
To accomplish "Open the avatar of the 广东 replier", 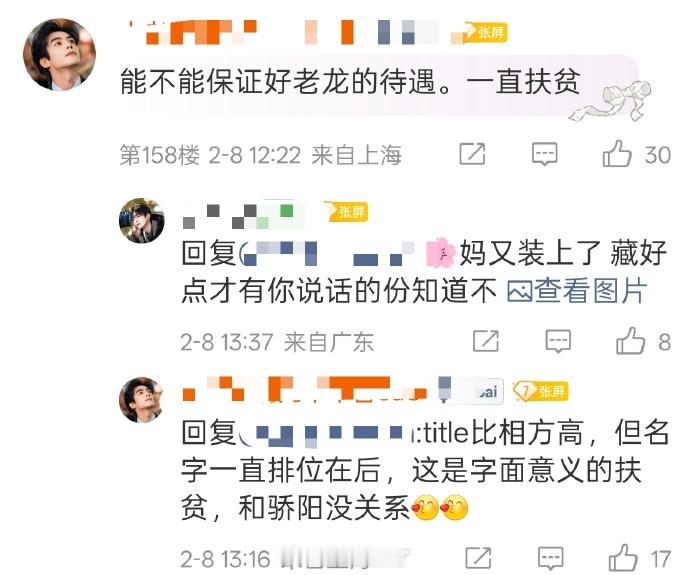I will click(142, 220).
